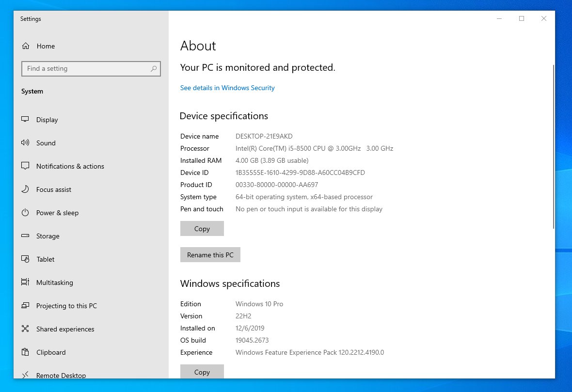Copy the Windows specifications

(x=202, y=371)
